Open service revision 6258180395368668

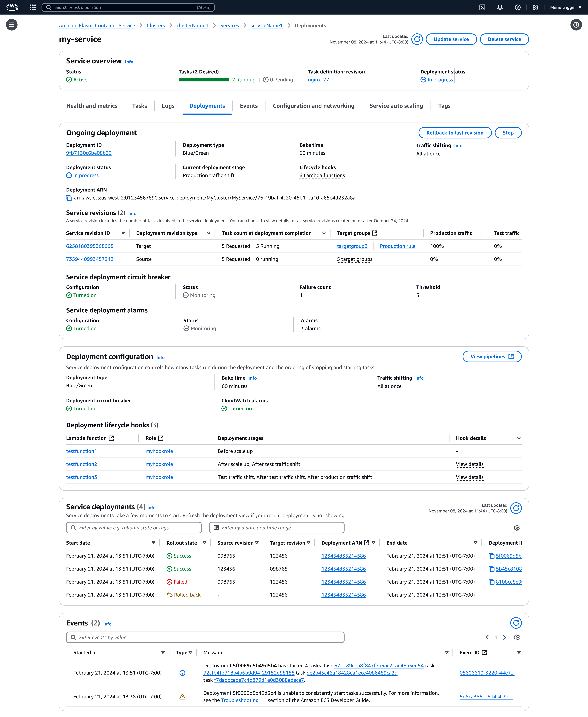[90, 246]
